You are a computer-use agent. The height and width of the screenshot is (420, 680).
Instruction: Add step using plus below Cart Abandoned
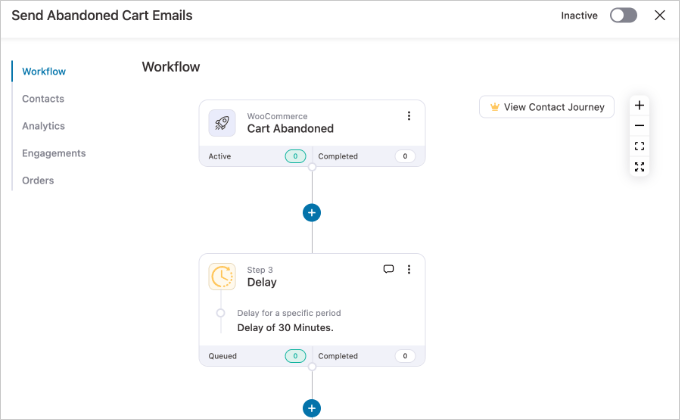tap(312, 212)
